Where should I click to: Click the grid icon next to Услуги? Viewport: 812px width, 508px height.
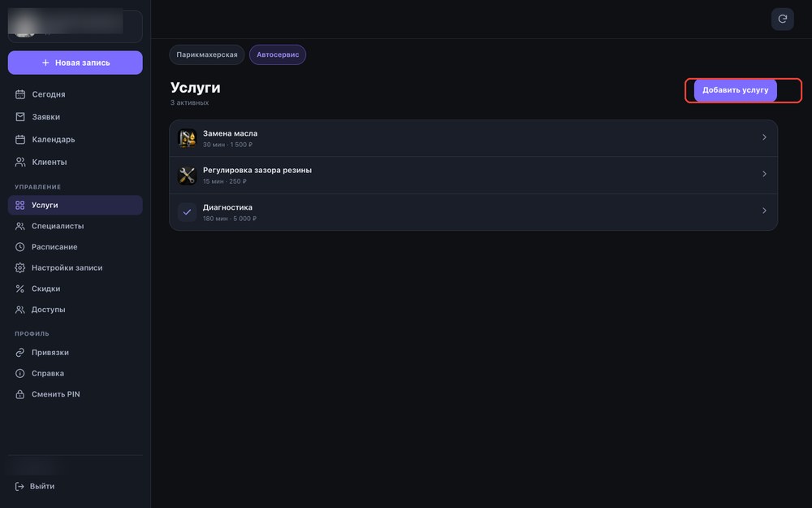[19, 206]
